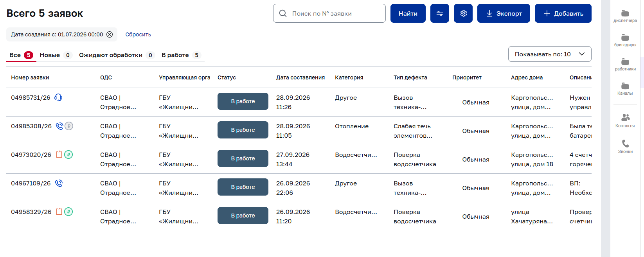Select the Ожидают обработки tab
This screenshot has height=257, width=644.
coord(117,55)
